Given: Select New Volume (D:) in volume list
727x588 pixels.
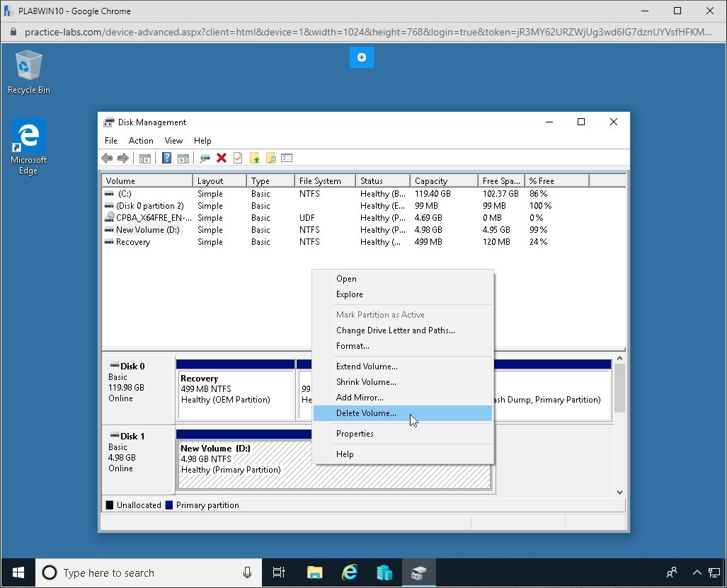Looking at the screenshot, I should (364, 230).
